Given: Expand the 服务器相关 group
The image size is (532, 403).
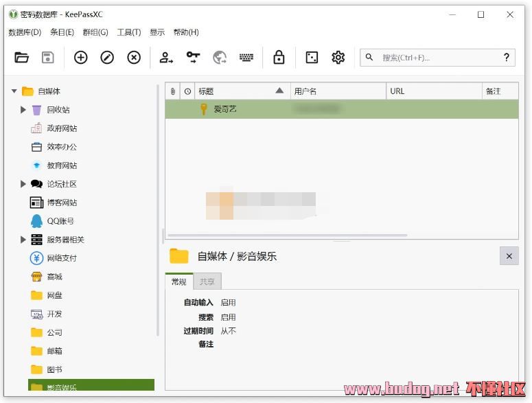Looking at the screenshot, I should click(x=23, y=240).
